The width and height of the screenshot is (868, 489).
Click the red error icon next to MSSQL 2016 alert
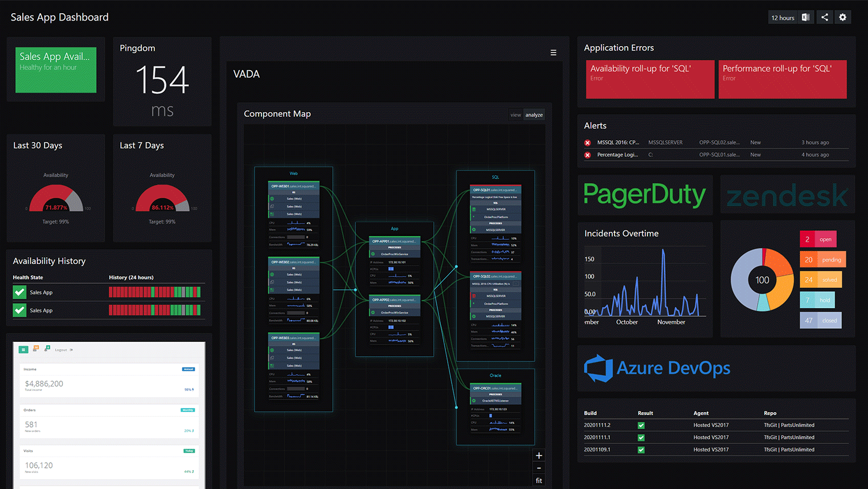tap(587, 142)
